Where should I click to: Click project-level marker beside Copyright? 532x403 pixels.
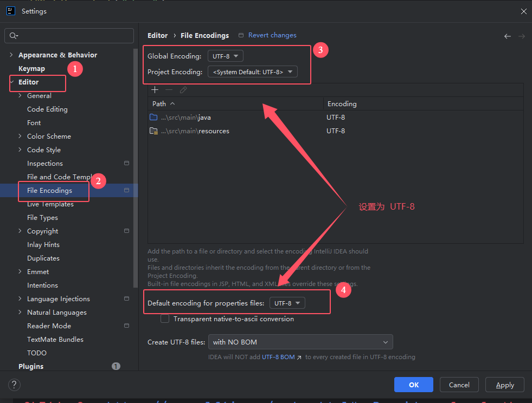[x=126, y=231]
